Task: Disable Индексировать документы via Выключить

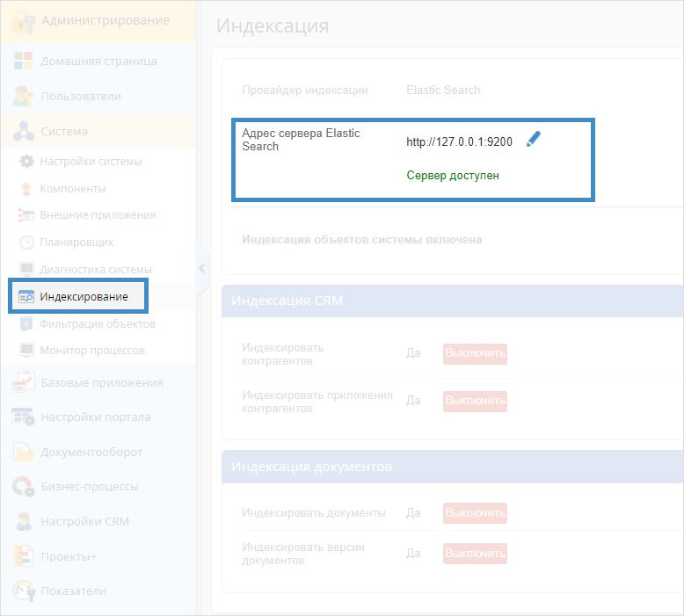Action: pyautogui.click(x=475, y=512)
